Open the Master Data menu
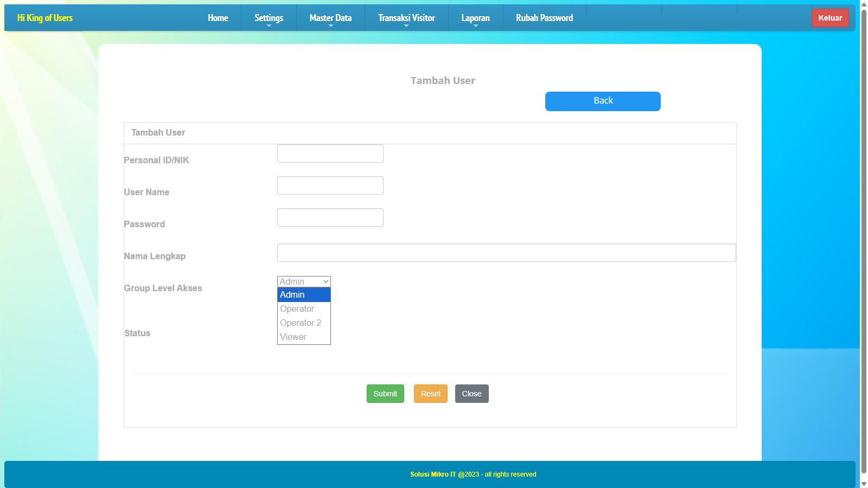The image size is (868, 488). (330, 18)
